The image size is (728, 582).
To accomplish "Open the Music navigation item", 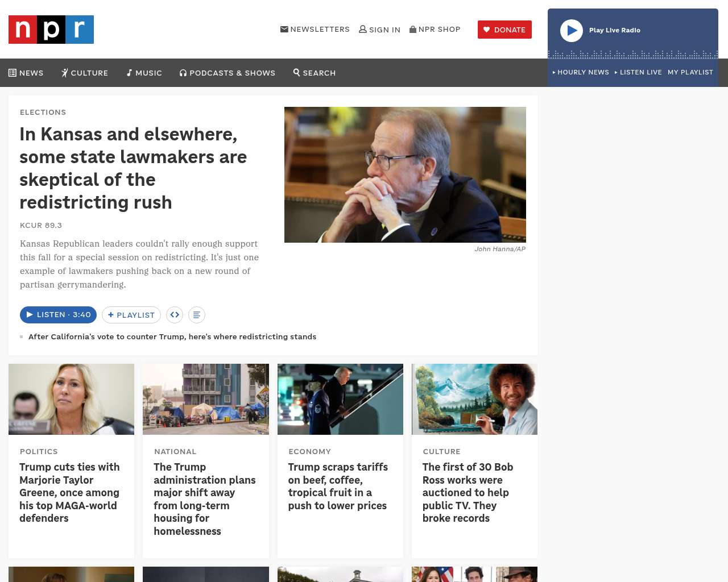I will pyautogui.click(x=144, y=73).
